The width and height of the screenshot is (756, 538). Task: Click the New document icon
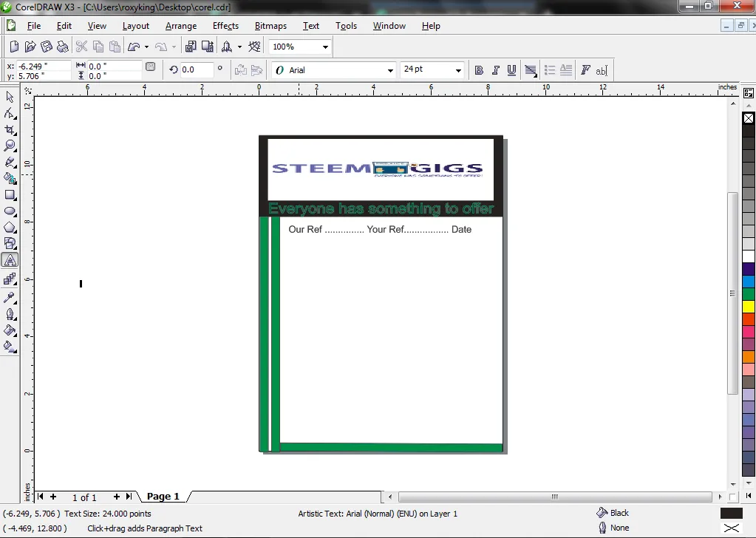pos(14,47)
